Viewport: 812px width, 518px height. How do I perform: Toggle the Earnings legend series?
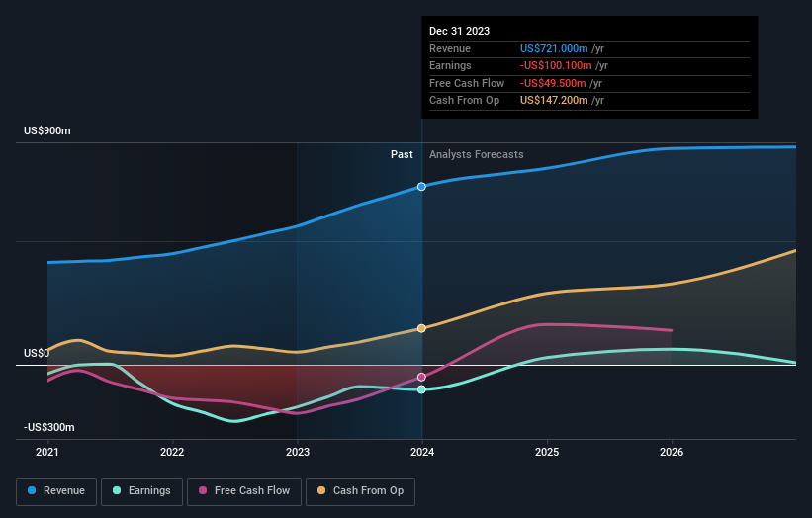pyautogui.click(x=141, y=491)
